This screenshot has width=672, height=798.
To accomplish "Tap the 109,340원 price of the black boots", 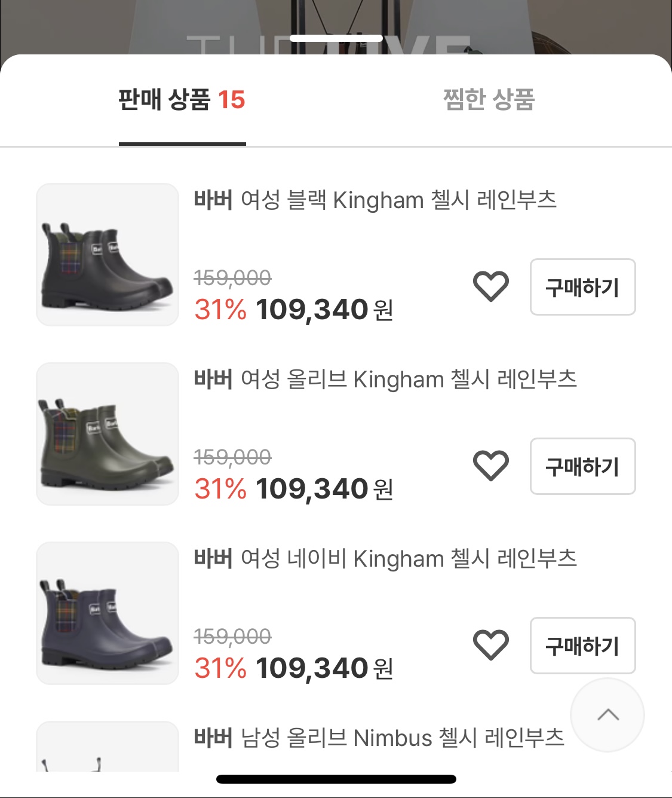I will (324, 310).
